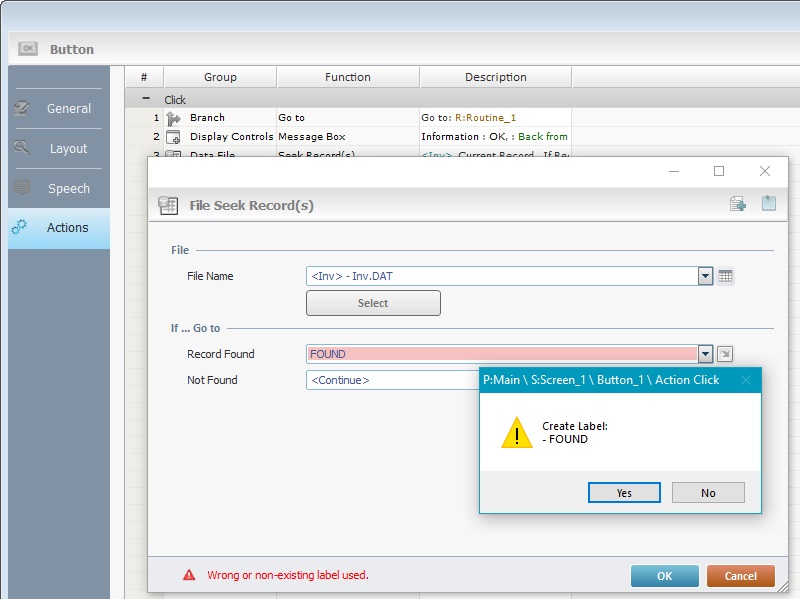Open the Record Found dropdown arrow
This screenshot has height=599, width=800.
(x=705, y=354)
